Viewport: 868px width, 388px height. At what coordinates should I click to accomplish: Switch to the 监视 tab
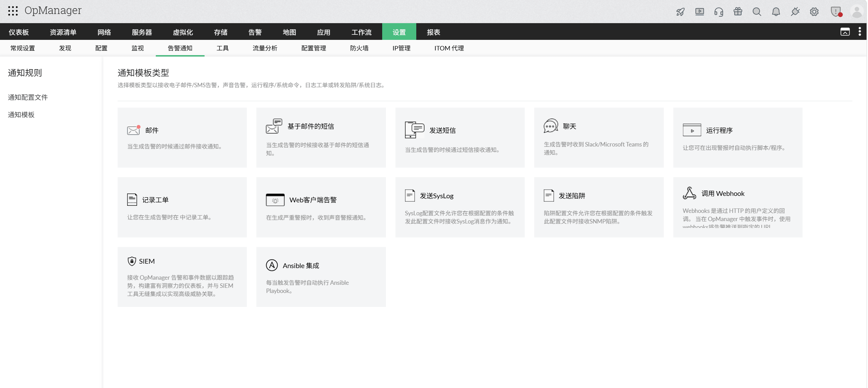tap(137, 48)
